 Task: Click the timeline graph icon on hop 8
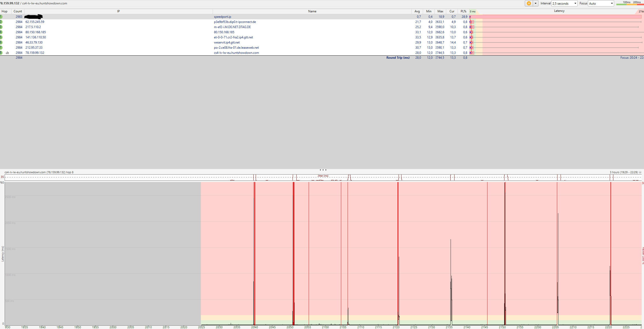pyautogui.click(x=7, y=53)
